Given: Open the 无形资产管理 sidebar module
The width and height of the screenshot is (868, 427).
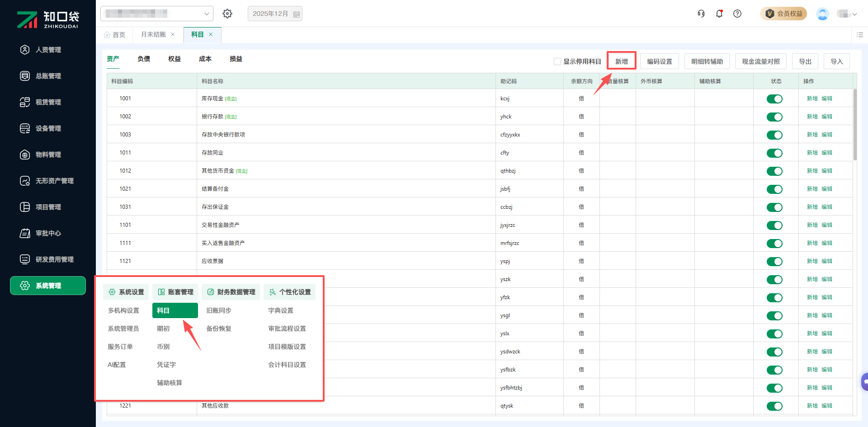Looking at the screenshot, I should pyautogui.click(x=47, y=181).
